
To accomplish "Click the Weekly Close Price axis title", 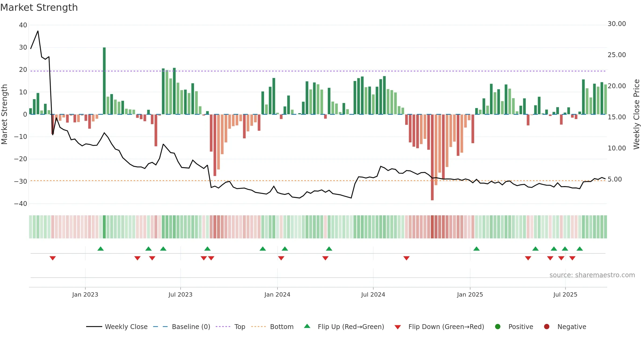I will 636,114.
